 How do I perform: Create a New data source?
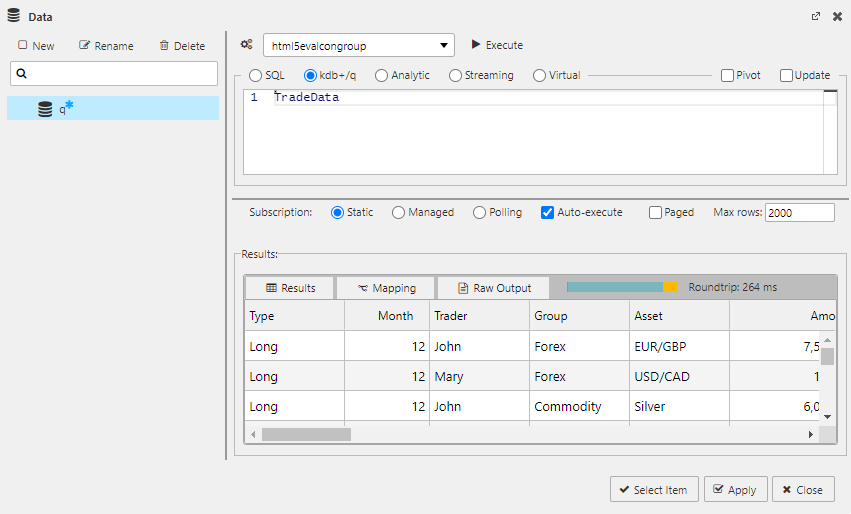click(36, 46)
